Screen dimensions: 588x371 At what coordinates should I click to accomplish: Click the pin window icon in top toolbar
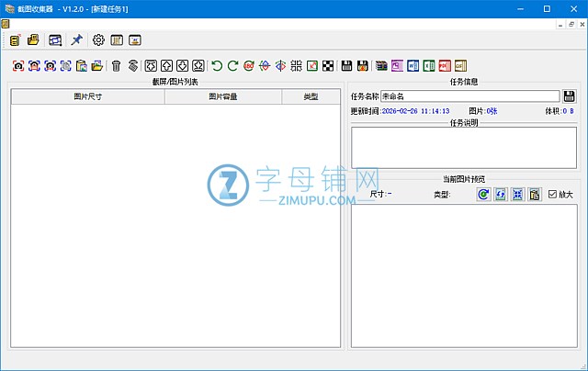[77, 40]
